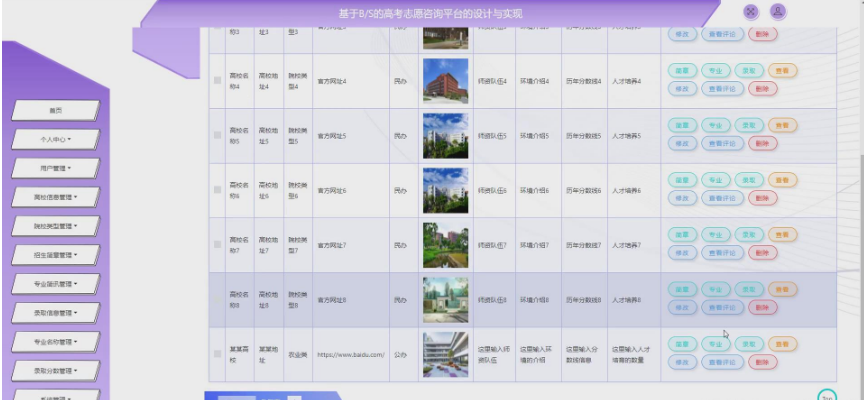Check the checkbox for 高校名称8 row
Screen dimensions: 864x400
point(218,299)
